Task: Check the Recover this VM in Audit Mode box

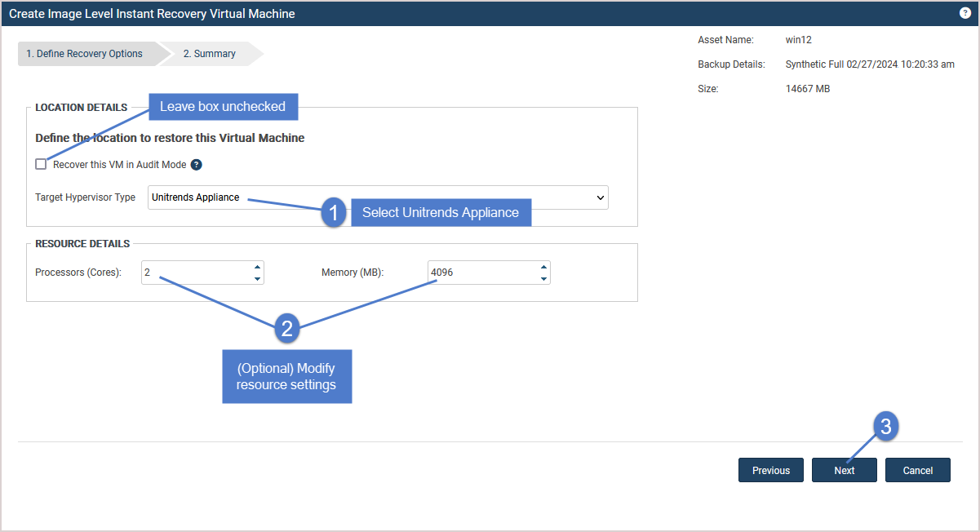Action: coord(41,165)
